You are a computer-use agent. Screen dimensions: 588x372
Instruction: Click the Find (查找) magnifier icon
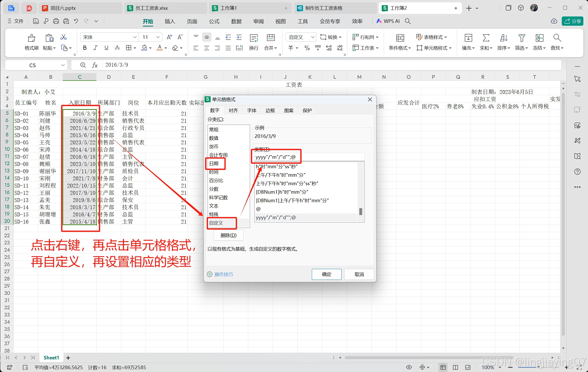[x=557, y=38]
